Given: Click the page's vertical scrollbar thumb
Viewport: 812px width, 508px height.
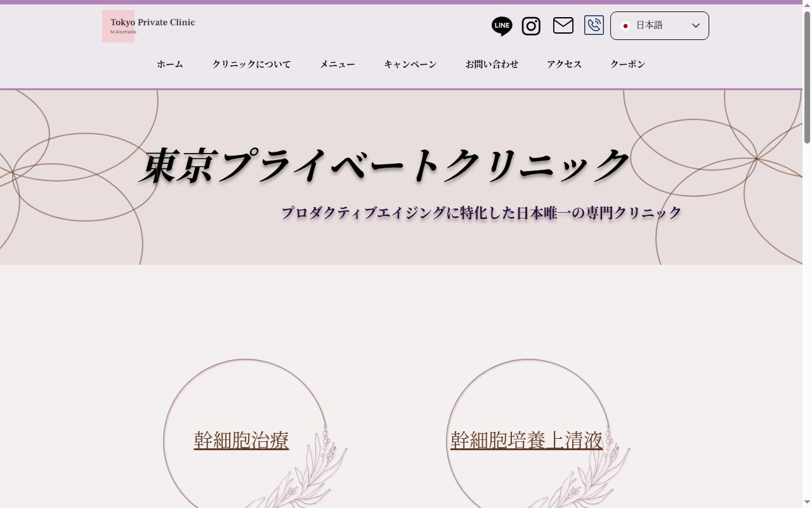Looking at the screenshot, I should click(x=807, y=76).
